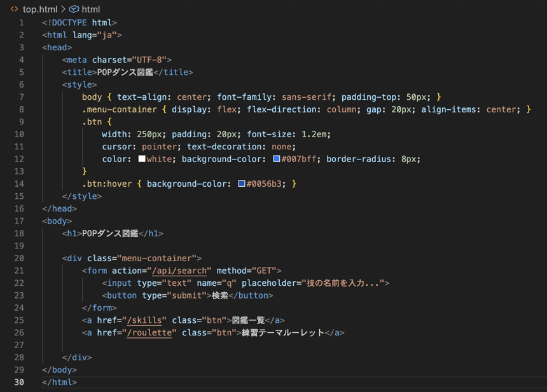Place cursor in the POPダンス図鑑 title text
Viewport: 547px width, 392px height.
125,72
